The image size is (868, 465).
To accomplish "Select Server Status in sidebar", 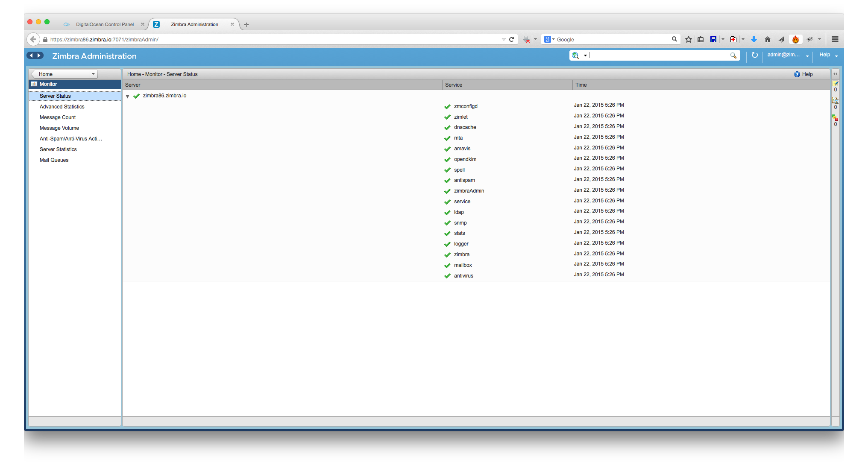I will coord(75,96).
